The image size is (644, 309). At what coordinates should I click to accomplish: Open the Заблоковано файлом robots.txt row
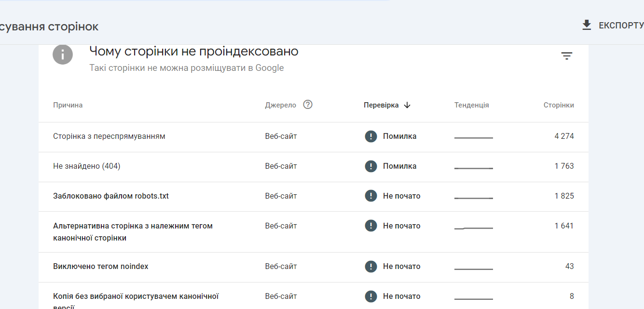tap(314, 197)
